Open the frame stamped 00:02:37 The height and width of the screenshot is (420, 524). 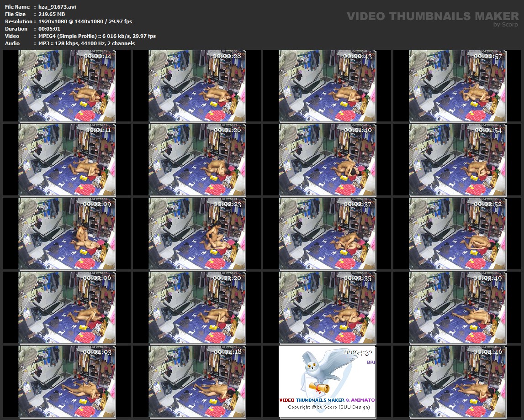[x=327, y=234]
